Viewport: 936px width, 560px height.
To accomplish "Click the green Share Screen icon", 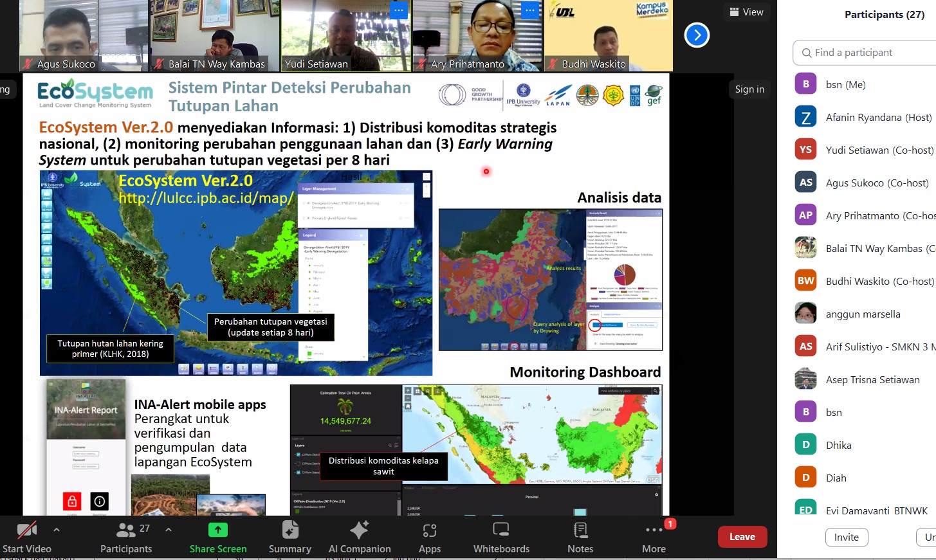I will point(218,530).
